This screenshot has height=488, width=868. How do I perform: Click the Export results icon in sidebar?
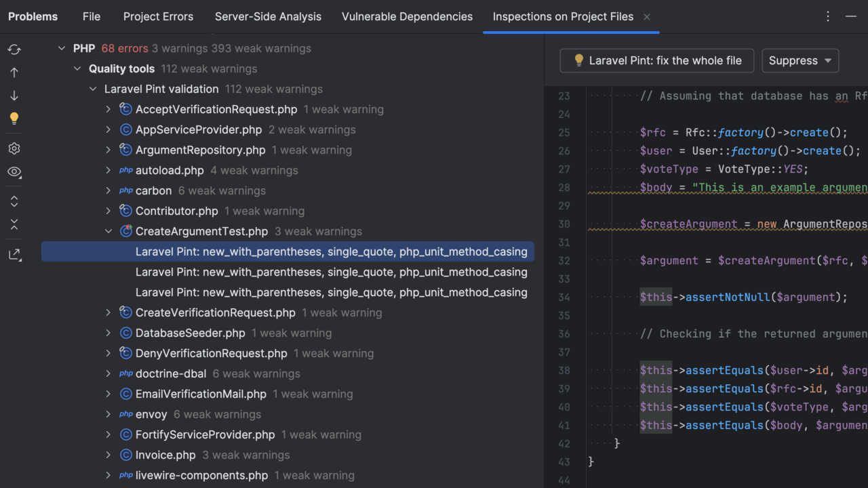pyautogui.click(x=14, y=255)
